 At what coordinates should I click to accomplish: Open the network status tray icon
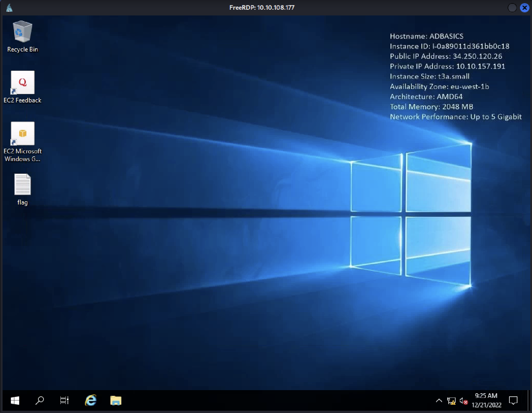point(451,401)
